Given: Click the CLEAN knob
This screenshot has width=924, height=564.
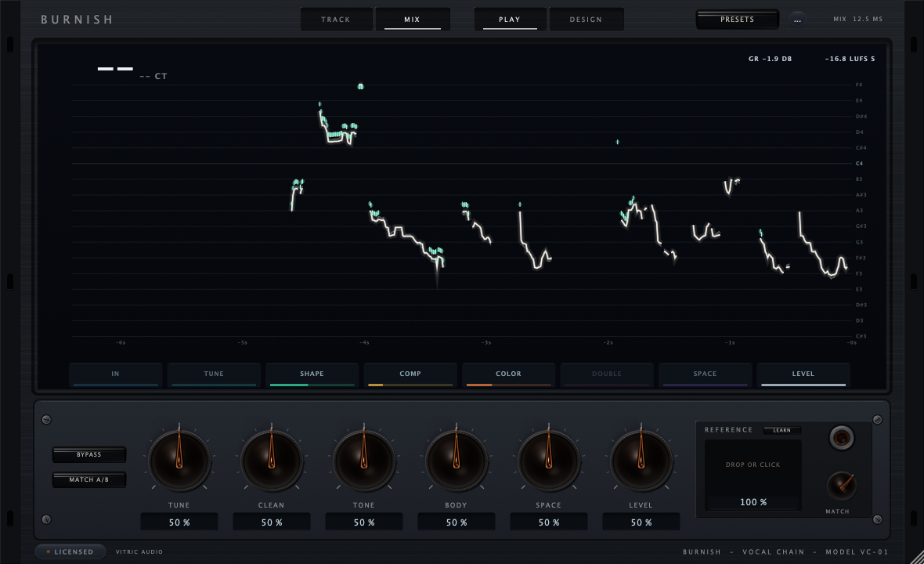Looking at the screenshot, I should click(x=272, y=461).
